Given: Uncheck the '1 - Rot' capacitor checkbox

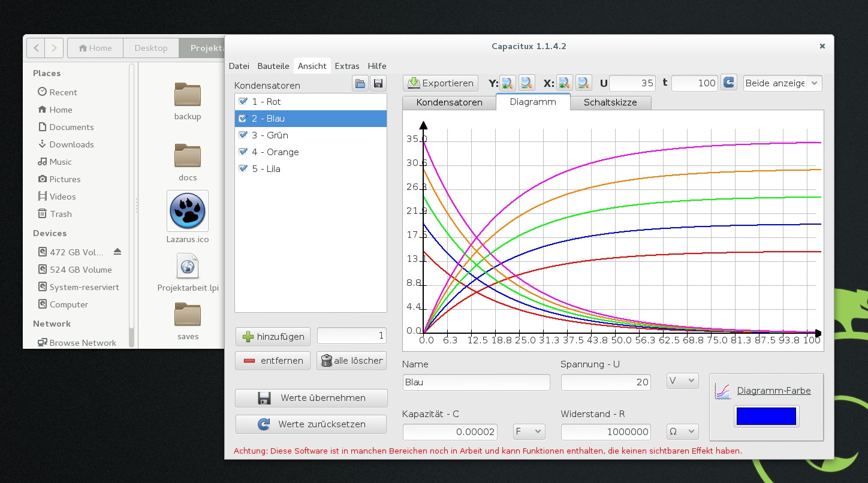Looking at the screenshot, I should click(x=243, y=101).
